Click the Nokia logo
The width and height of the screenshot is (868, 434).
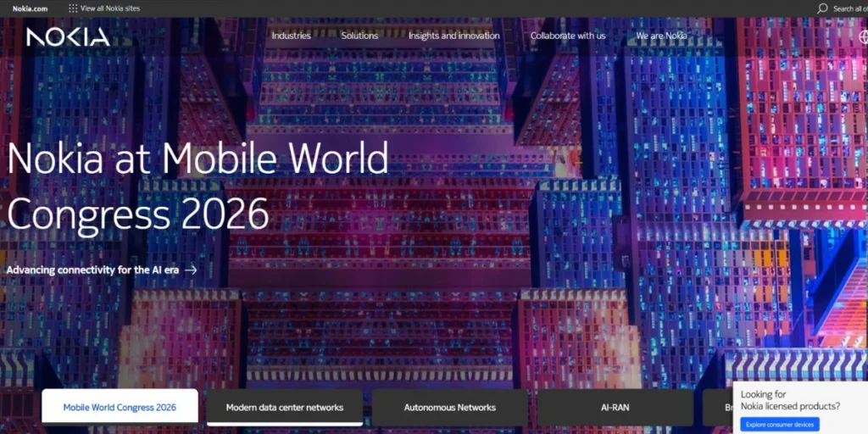[68, 37]
